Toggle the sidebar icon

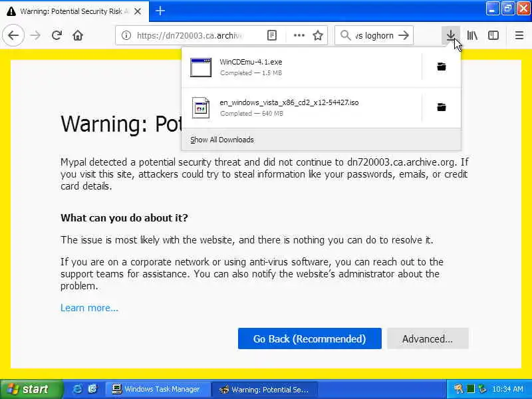click(493, 35)
